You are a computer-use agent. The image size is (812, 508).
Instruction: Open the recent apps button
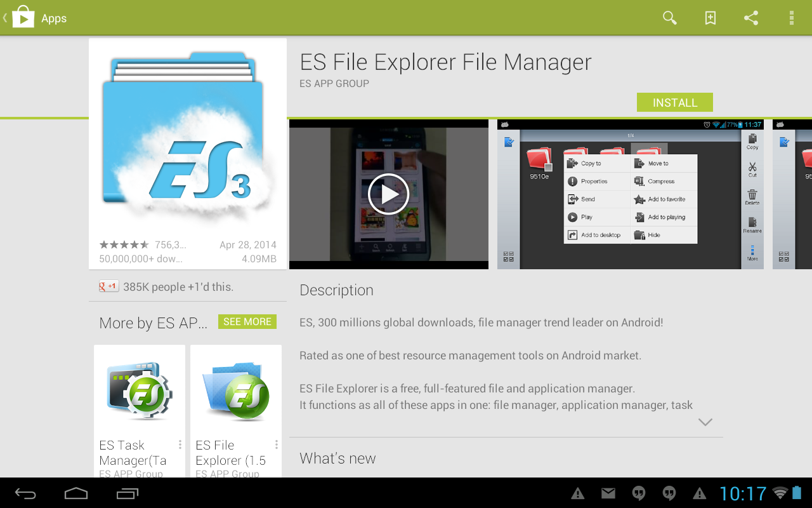point(128,493)
